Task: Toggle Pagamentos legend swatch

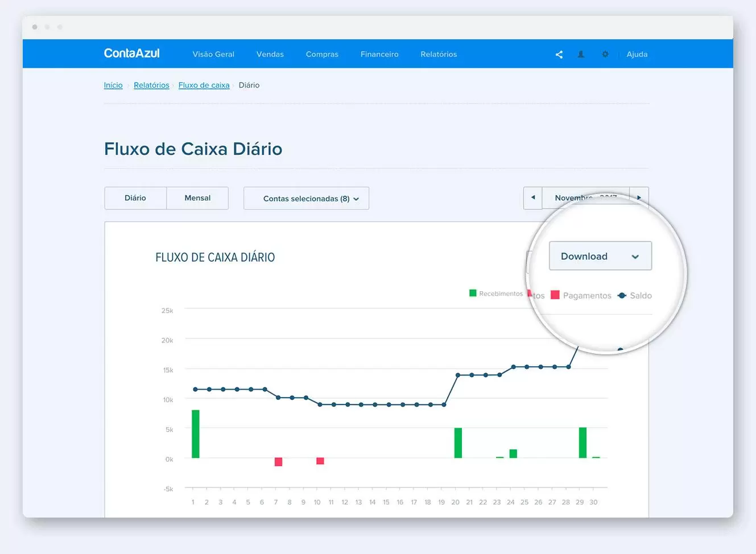Action: 555,295
